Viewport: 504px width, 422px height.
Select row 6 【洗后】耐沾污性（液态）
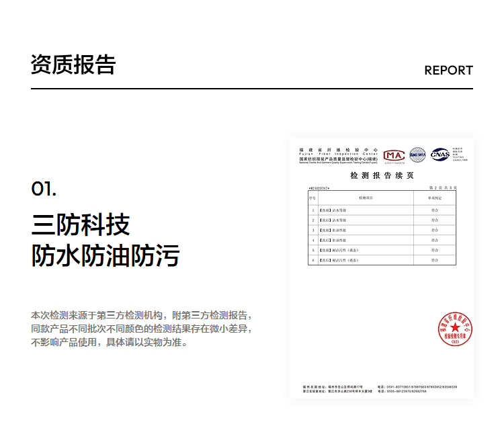pos(382,260)
